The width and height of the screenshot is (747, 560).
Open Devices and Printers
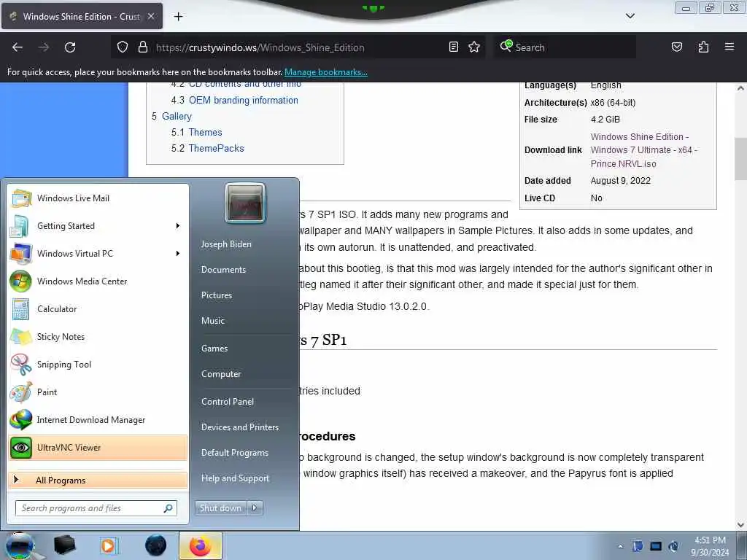tap(240, 427)
